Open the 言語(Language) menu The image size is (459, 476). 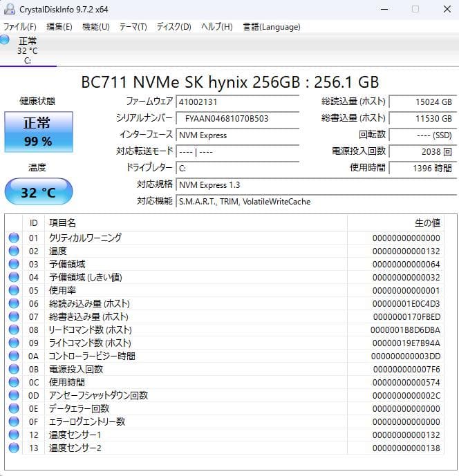click(272, 27)
